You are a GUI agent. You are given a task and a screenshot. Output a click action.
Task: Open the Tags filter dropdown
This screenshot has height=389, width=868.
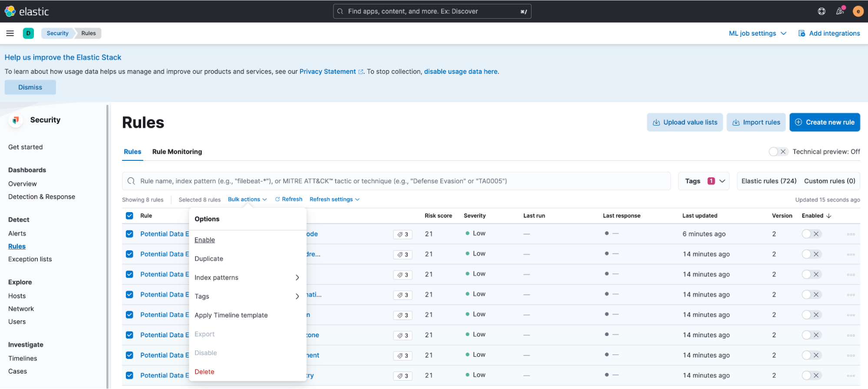tap(704, 181)
